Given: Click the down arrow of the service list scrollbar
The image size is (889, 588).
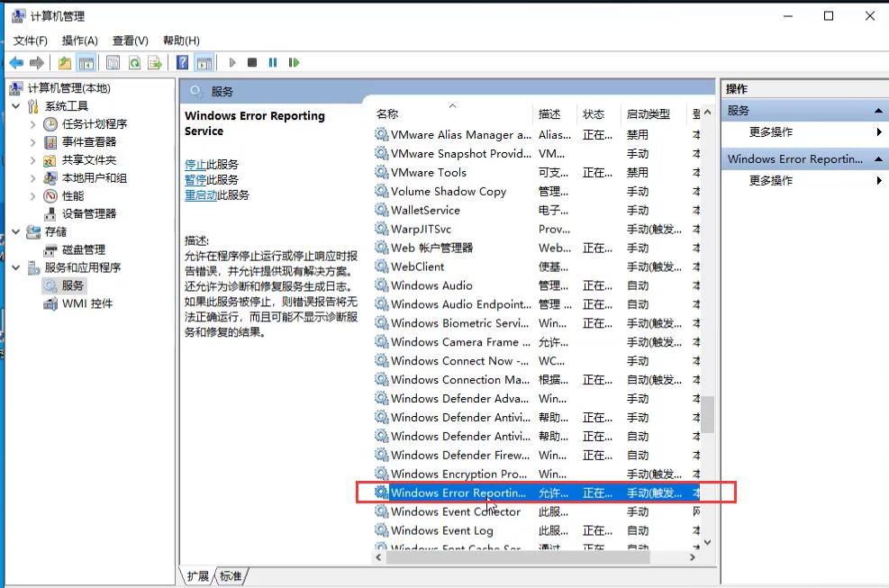Looking at the screenshot, I should click(707, 542).
